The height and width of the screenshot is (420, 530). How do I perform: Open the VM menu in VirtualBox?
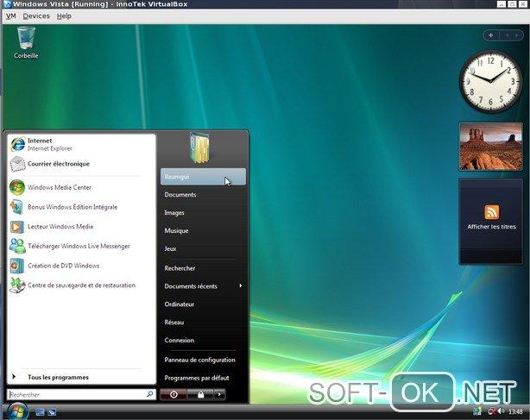click(11, 16)
